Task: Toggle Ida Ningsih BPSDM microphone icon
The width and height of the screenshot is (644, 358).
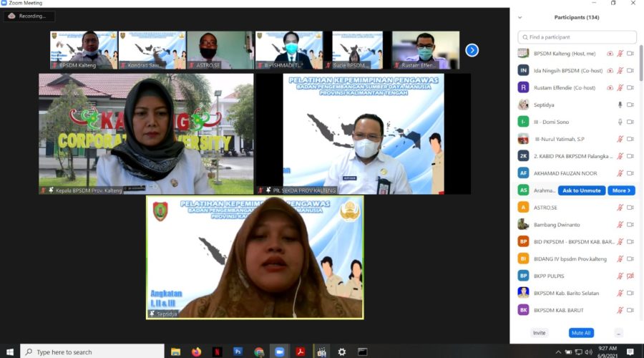Action: pyautogui.click(x=620, y=71)
